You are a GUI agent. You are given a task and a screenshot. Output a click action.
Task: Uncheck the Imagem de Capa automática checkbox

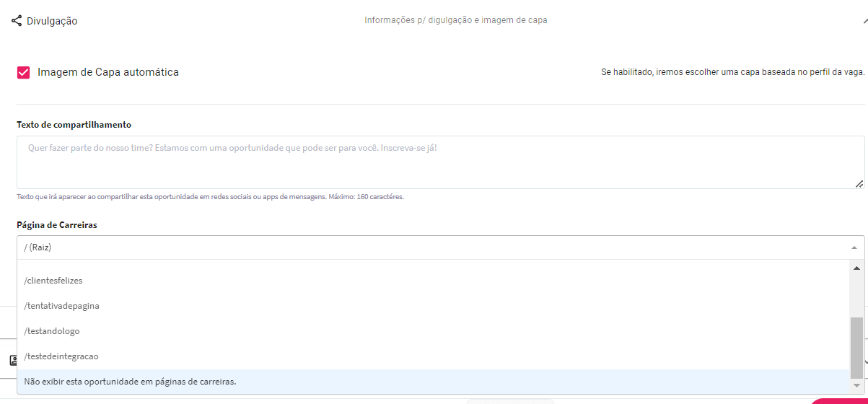click(x=24, y=72)
